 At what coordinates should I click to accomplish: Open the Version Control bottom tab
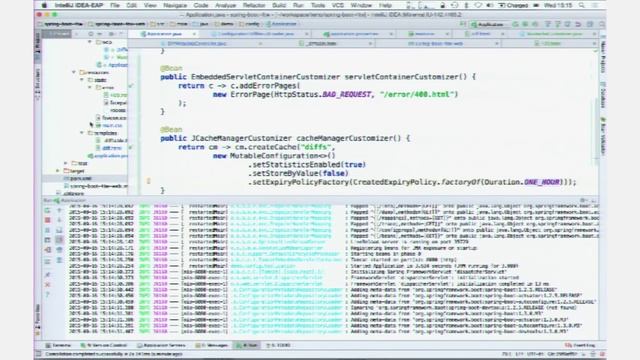point(104,345)
